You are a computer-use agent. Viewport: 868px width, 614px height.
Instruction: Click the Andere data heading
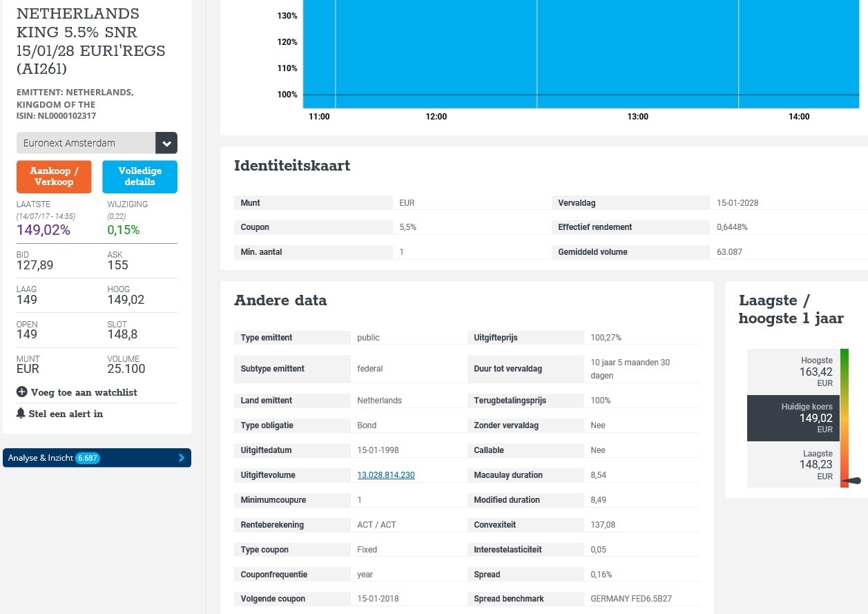pyautogui.click(x=280, y=300)
